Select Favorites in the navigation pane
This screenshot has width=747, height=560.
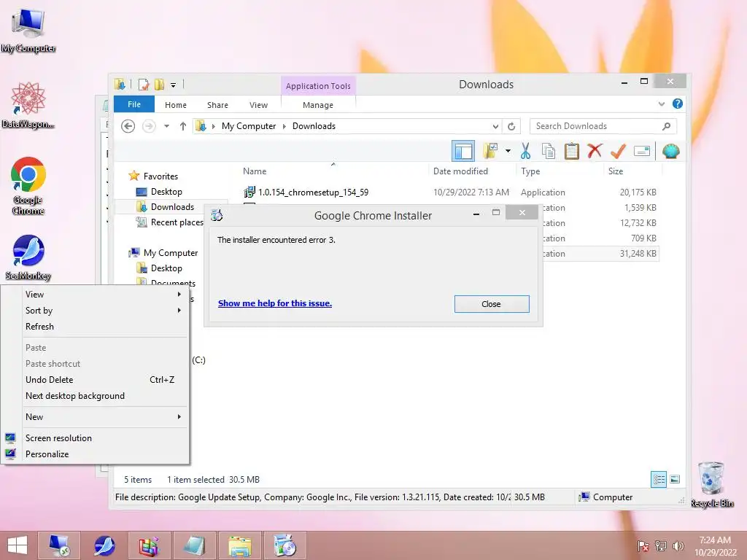160,176
